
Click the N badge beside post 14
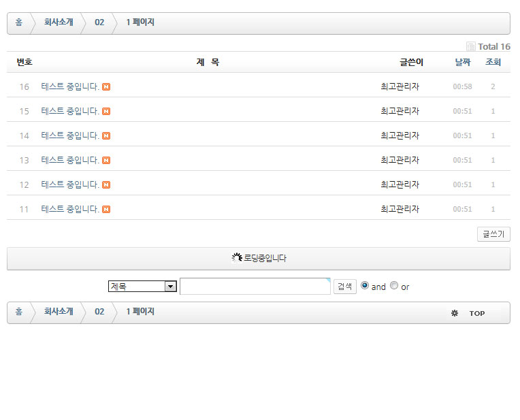[106, 135]
